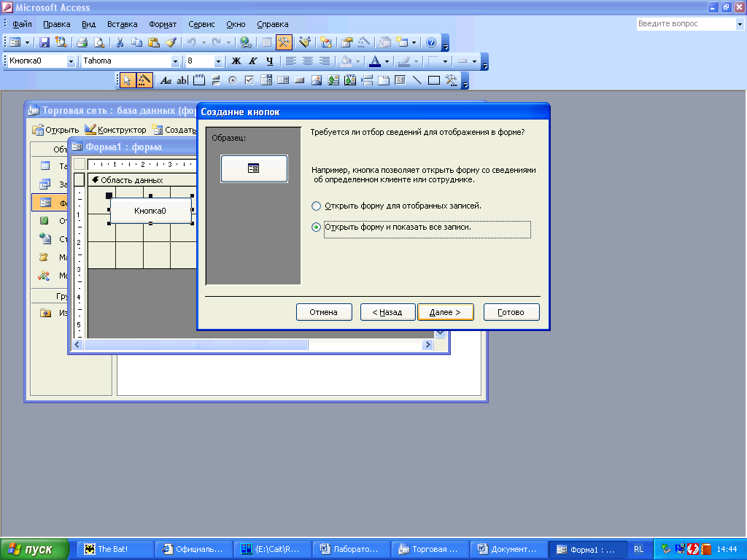Open the Правка menu
747x560 pixels.
pyautogui.click(x=57, y=24)
